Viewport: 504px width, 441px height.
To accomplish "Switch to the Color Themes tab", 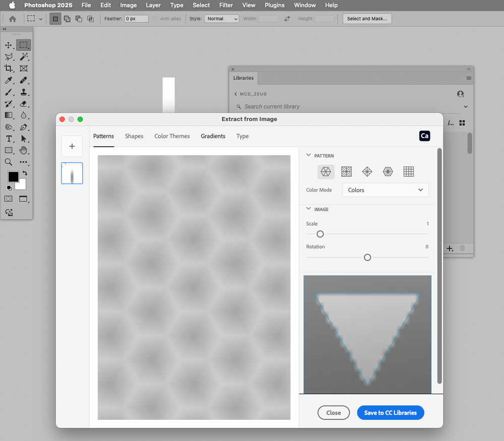I will 172,136.
